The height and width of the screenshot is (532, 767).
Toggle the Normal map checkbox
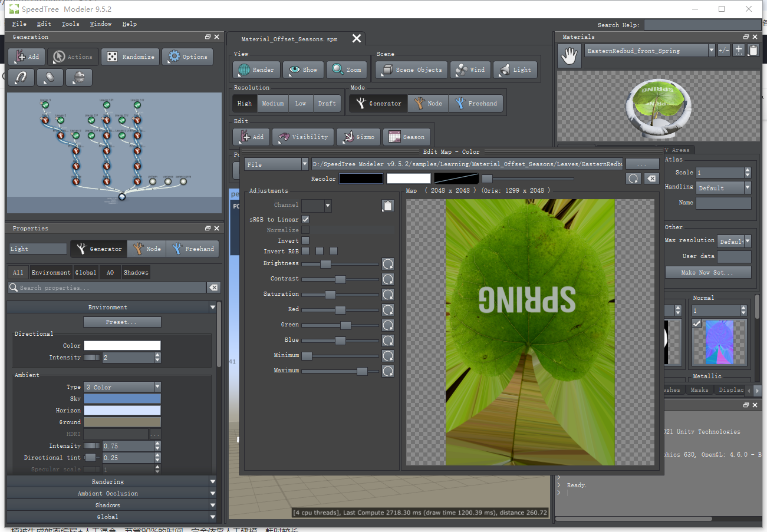click(697, 323)
